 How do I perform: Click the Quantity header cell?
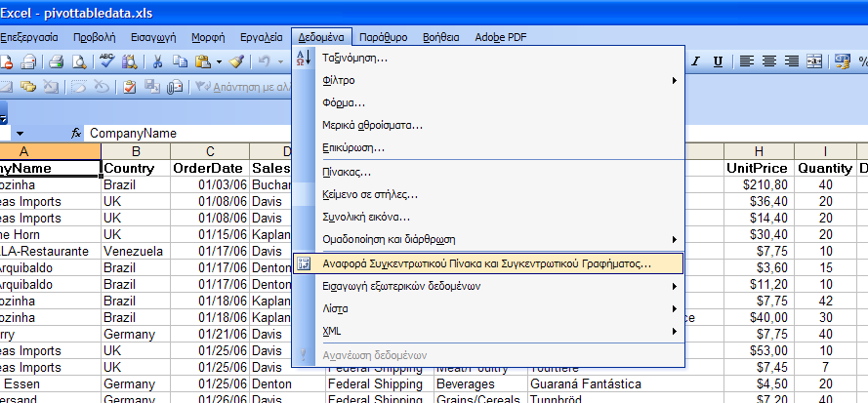pos(825,168)
